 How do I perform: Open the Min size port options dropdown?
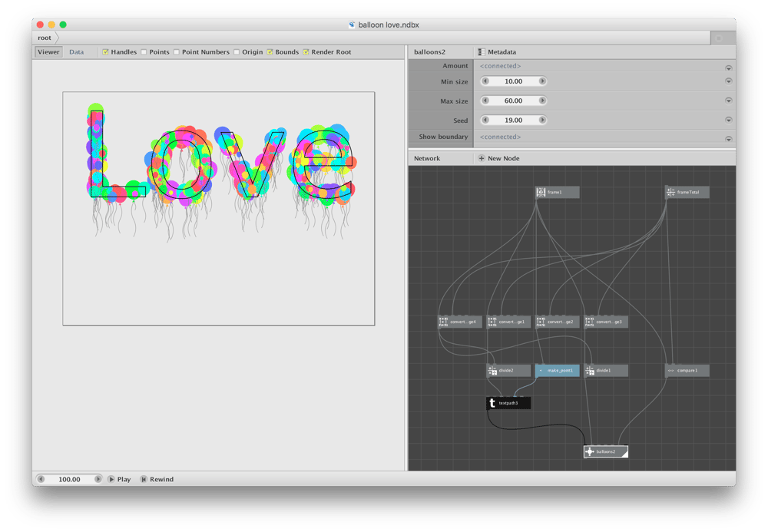click(x=728, y=81)
